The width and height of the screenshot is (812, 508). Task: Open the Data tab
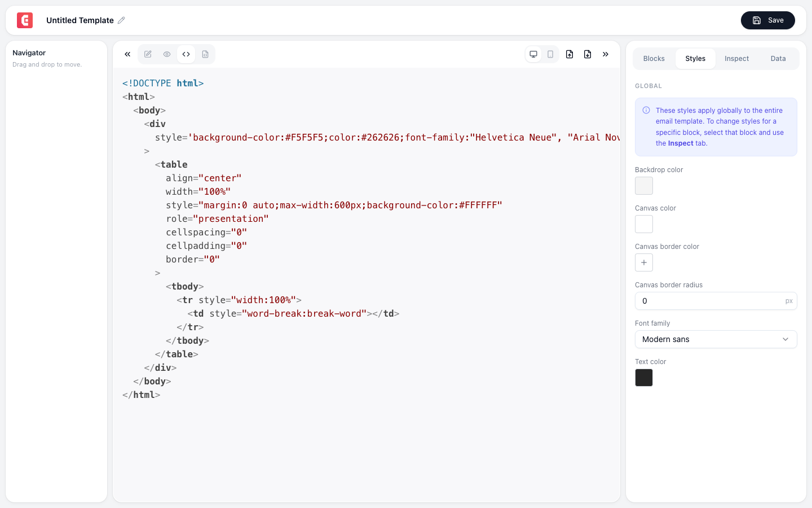coord(778,59)
